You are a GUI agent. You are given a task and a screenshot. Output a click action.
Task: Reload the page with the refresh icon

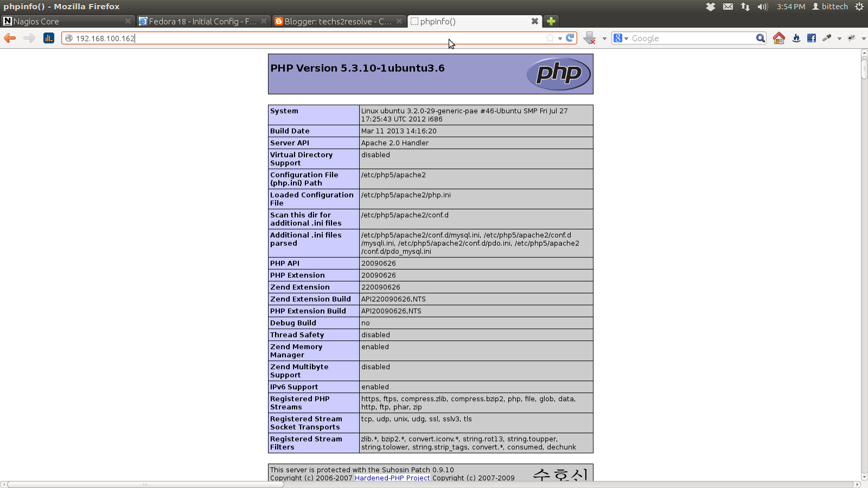click(x=570, y=38)
